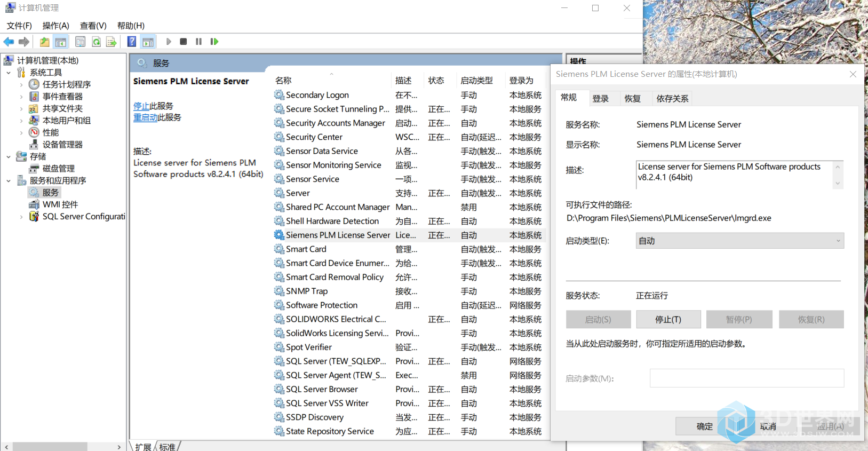868x451 pixels.
Task: Open the 操作(A) menu
Action: click(56, 26)
